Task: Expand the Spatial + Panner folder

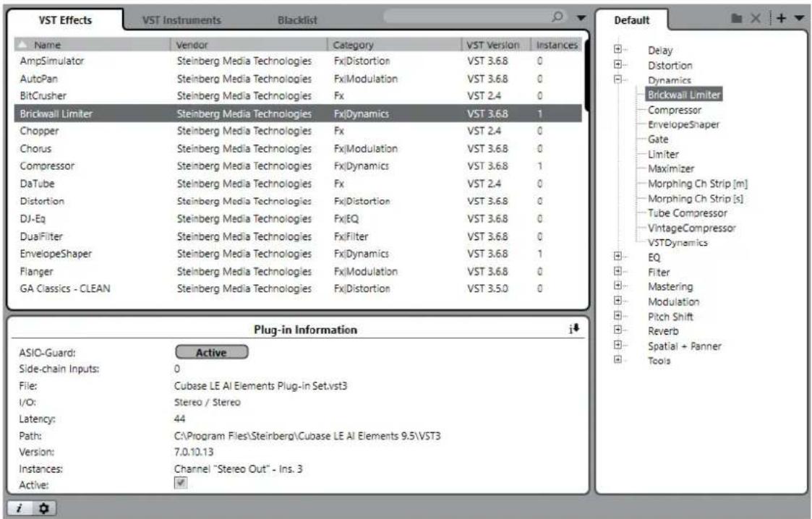Action: point(617,345)
